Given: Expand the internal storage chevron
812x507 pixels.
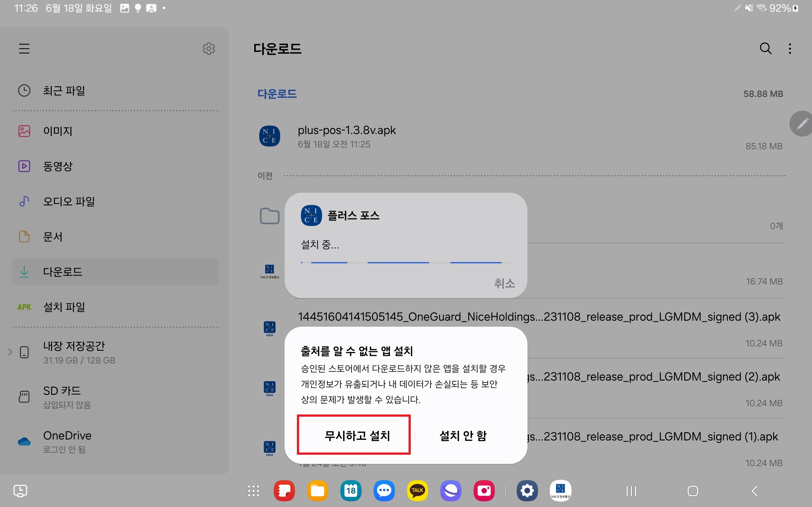Looking at the screenshot, I should (x=10, y=352).
